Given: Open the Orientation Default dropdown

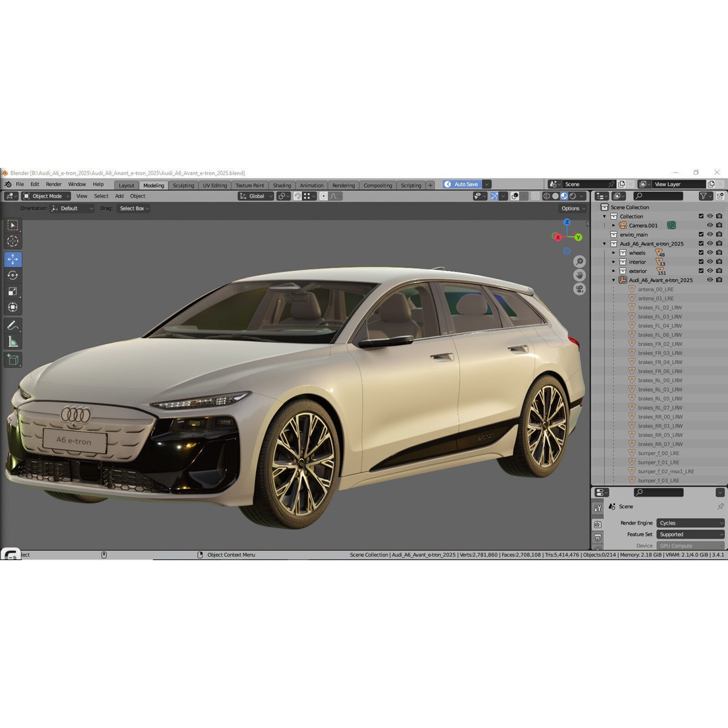Looking at the screenshot, I should tap(72, 208).
